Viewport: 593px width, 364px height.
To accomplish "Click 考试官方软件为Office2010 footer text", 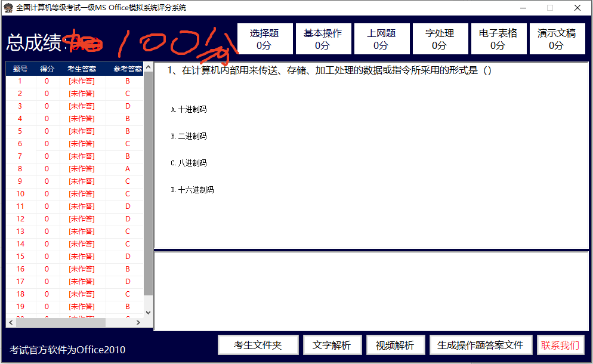I will (x=67, y=350).
